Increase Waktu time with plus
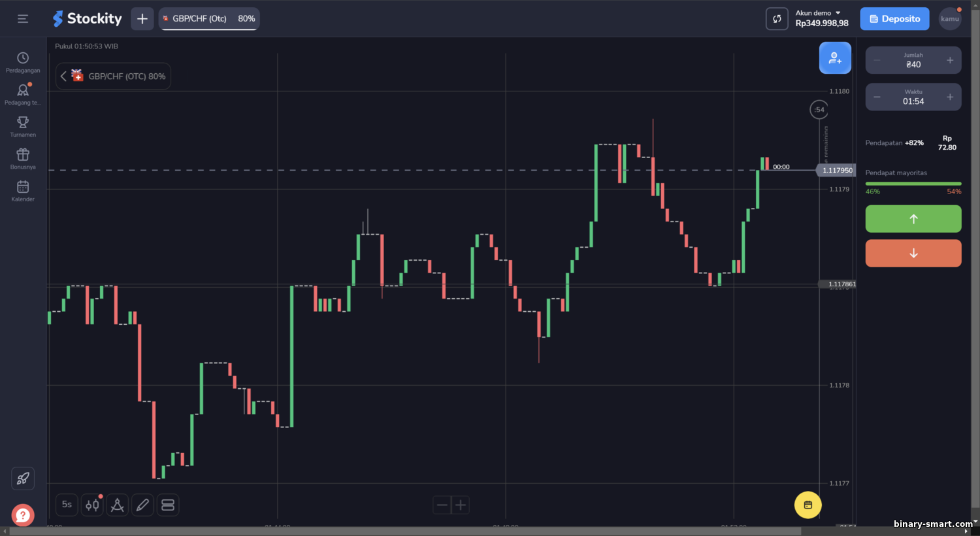980x536 pixels. (950, 97)
